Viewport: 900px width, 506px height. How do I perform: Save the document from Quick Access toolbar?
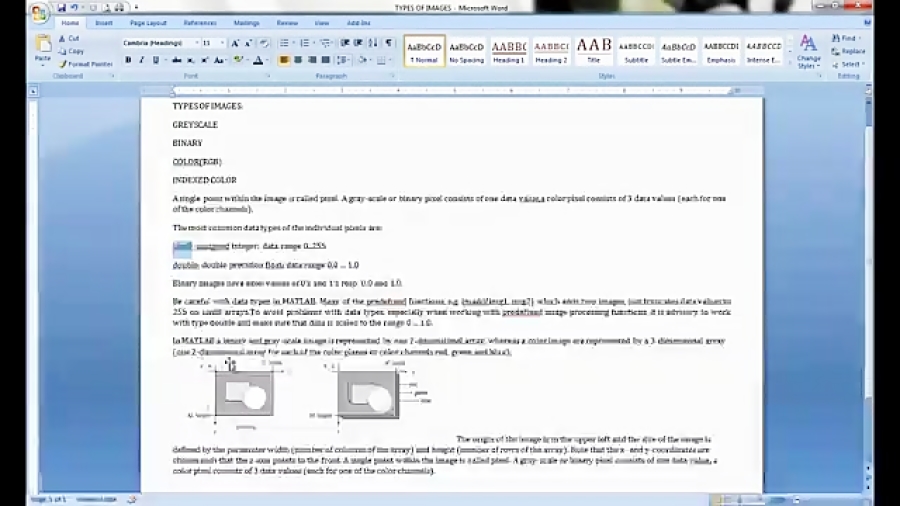click(61, 7)
